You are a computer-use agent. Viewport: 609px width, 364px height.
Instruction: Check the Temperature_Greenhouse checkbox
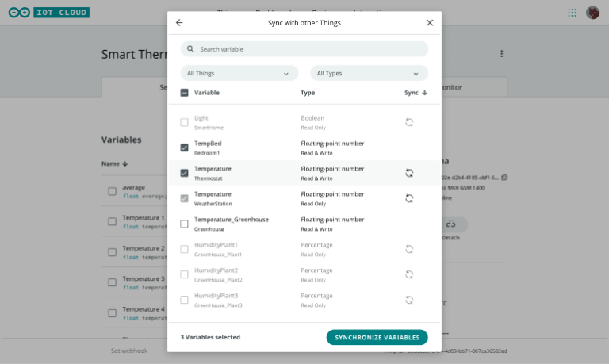point(185,224)
